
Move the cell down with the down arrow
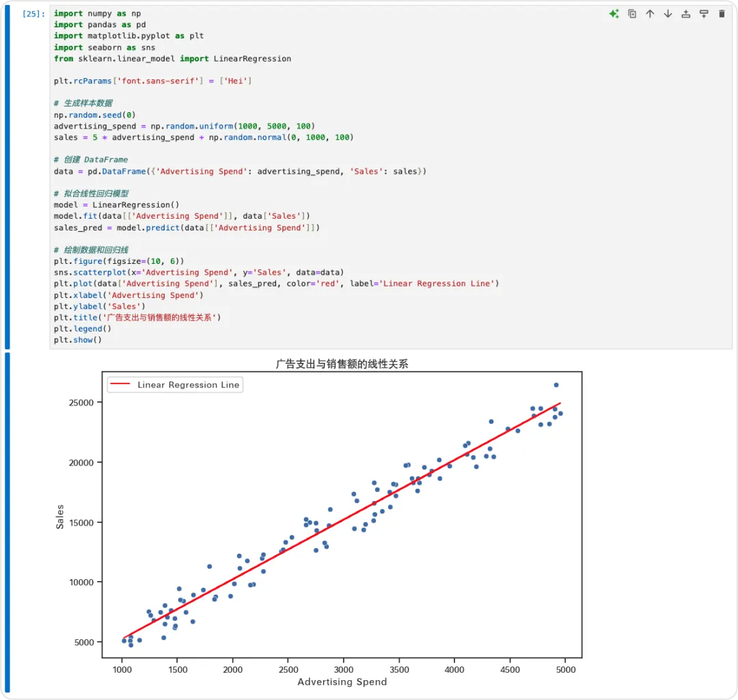click(x=668, y=14)
